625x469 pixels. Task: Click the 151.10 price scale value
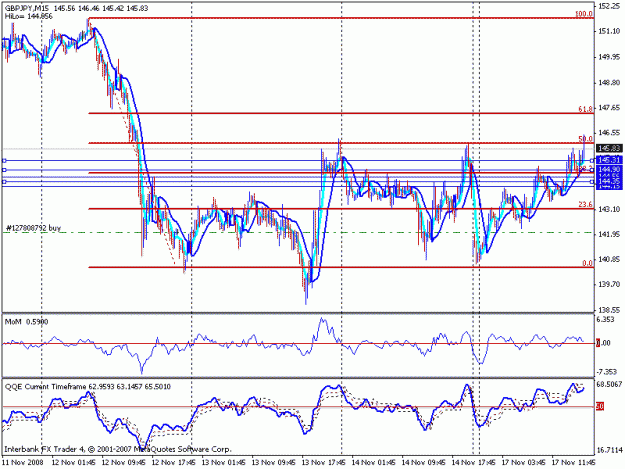tap(610, 31)
